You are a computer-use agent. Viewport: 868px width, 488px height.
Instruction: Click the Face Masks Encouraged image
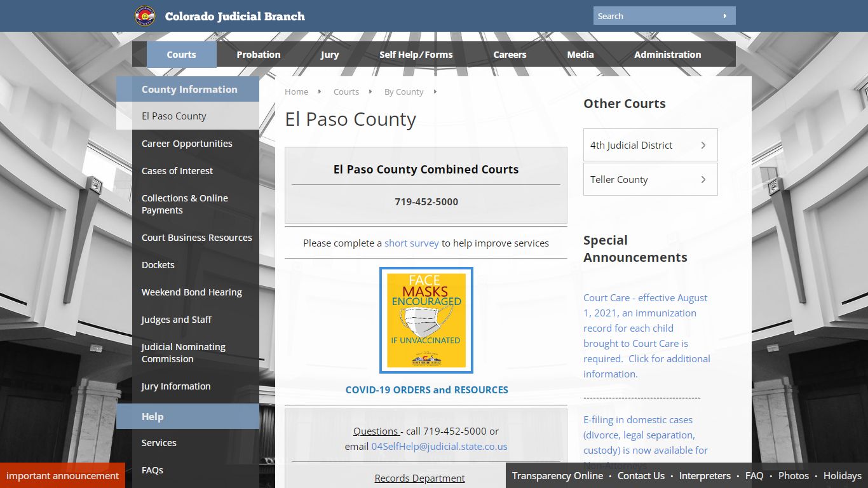click(x=426, y=320)
